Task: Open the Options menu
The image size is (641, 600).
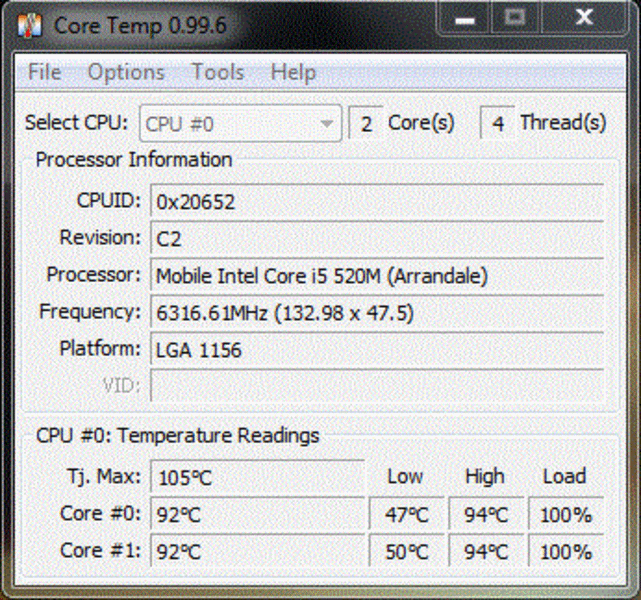Action: point(126,72)
